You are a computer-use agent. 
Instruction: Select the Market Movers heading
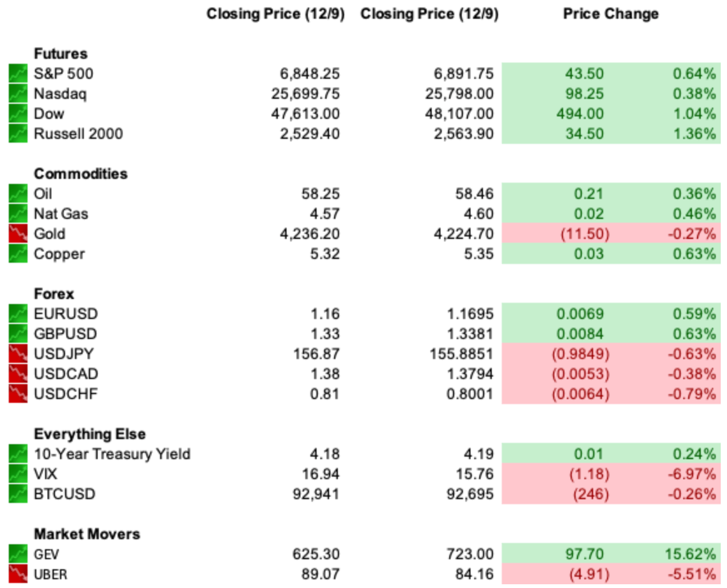tap(87, 534)
